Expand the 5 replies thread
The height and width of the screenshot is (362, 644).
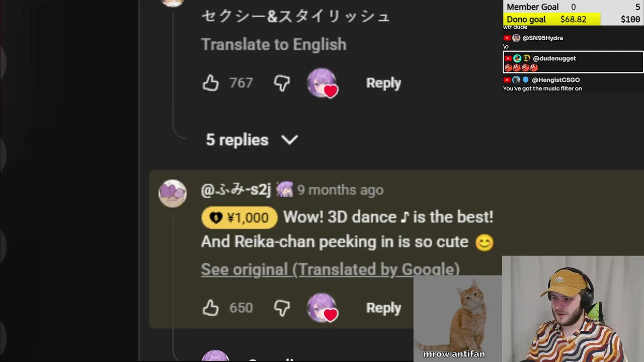tap(252, 140)
